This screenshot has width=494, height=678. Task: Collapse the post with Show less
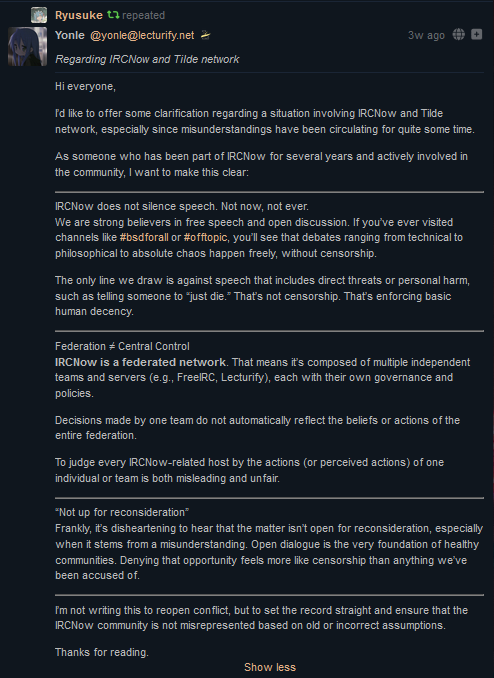pyautogui.click(x=270, y=667)
